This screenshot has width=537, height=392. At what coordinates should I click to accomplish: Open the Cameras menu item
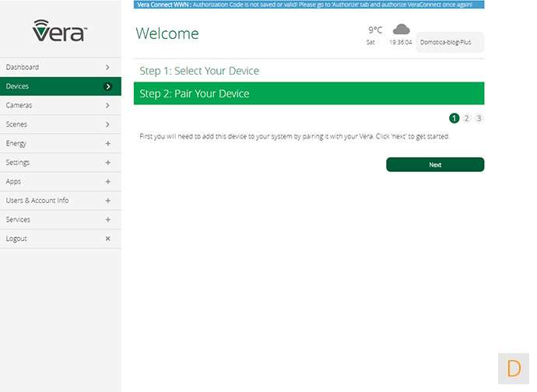tap(60, 106)
